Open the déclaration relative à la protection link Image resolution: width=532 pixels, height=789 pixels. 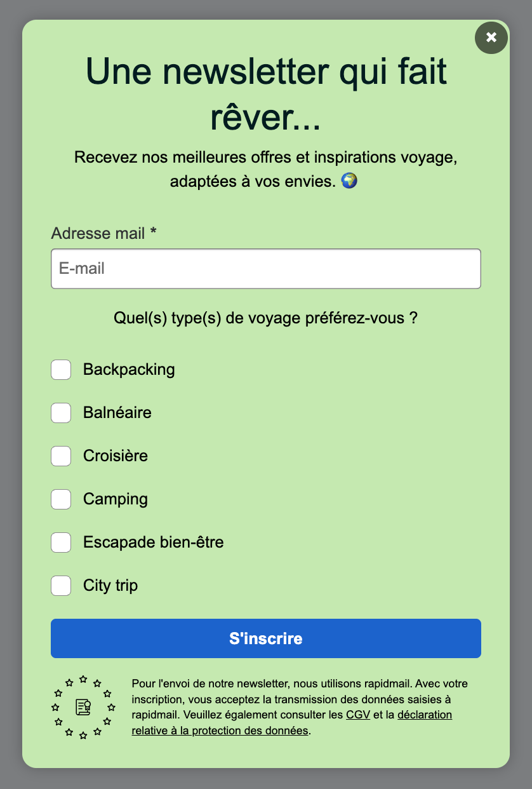(x=292, y=723)
